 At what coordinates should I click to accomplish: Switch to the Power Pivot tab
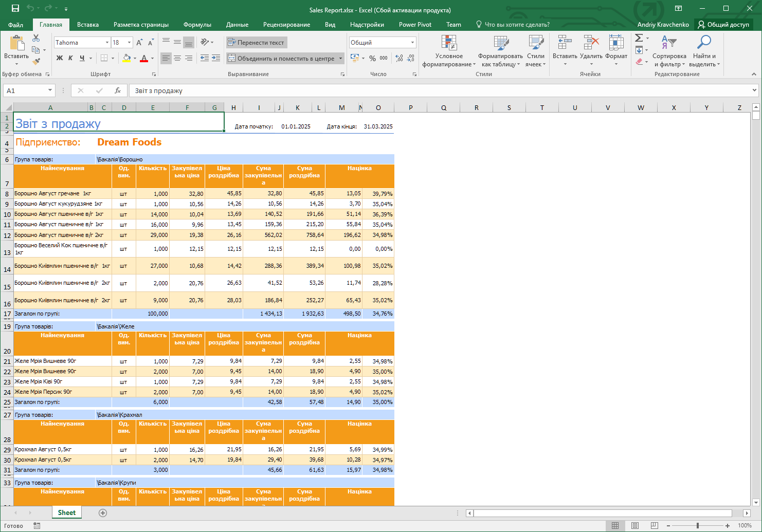click(415, 25)
